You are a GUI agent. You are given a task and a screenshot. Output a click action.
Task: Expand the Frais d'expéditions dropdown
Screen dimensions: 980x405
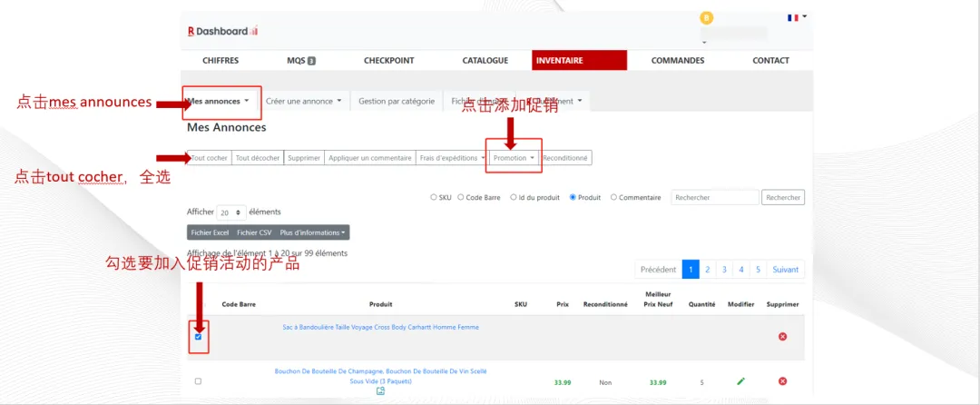pyautogui.click(x=451, y=158)
